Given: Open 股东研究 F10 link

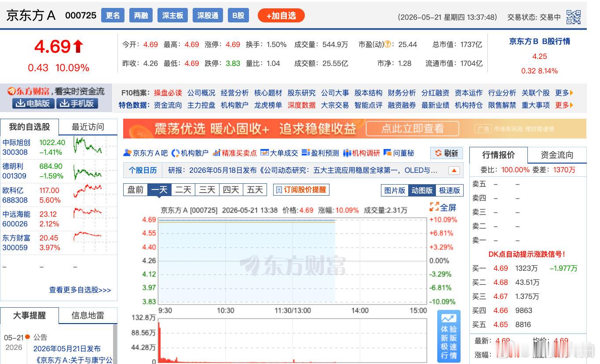Looking at the screenshot, I should click(x=301, y=93).
